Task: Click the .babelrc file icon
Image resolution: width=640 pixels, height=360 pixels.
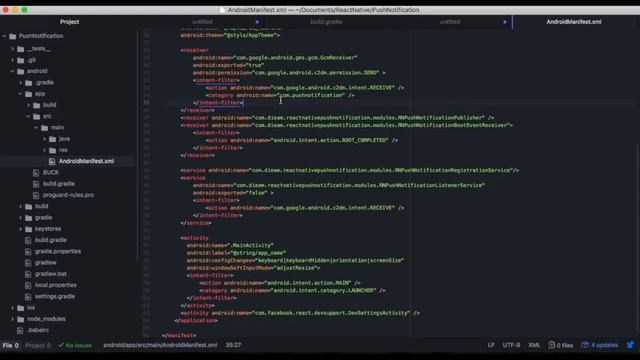Action: click(20, 330)
